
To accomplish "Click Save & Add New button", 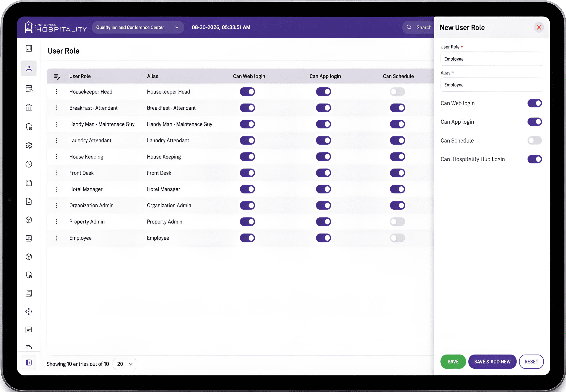I will [492, 361].
